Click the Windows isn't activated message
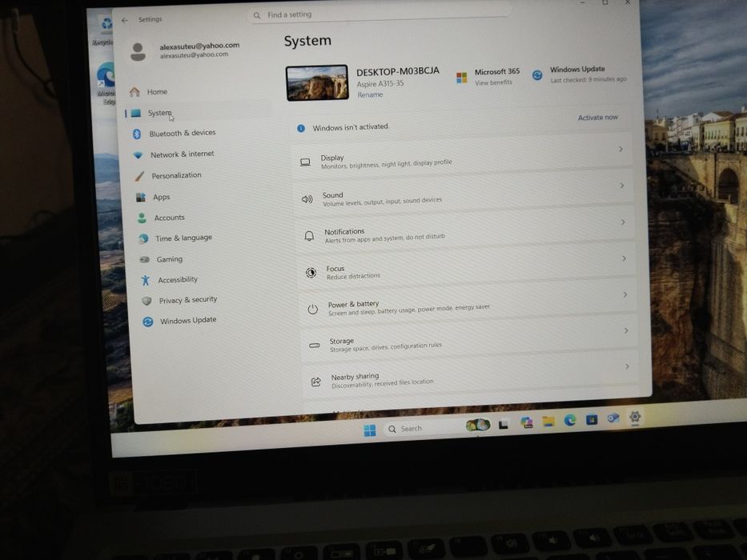 [x=351, y=127]
